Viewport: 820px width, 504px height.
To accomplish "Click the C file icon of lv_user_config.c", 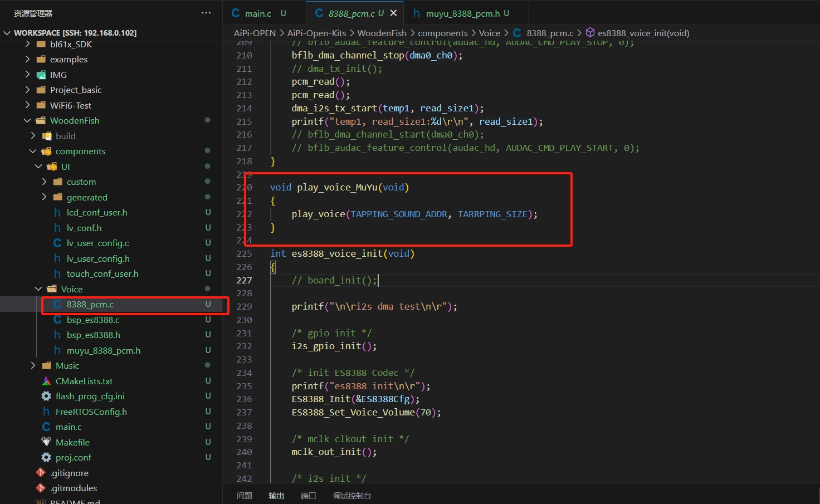I will pos(57,243).
